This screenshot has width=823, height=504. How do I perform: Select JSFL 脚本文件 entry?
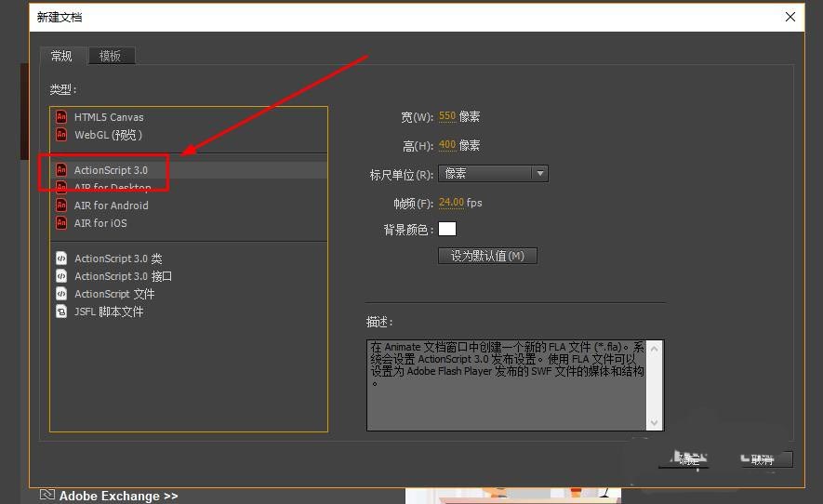189,312
